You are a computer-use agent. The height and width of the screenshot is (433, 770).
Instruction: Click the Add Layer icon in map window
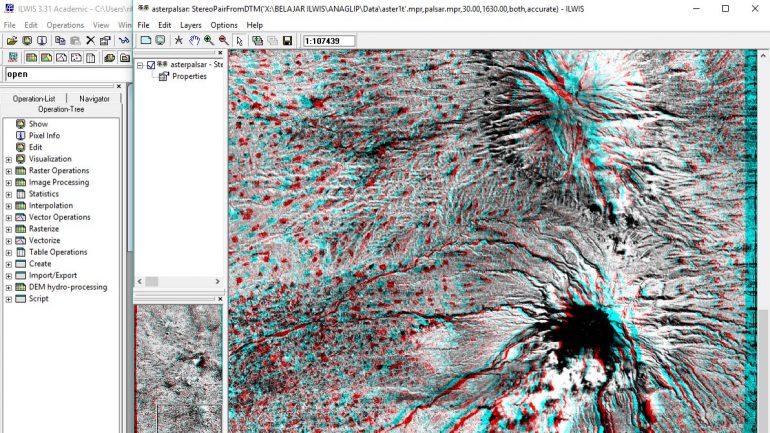pyautogui.click(x=257, y=41)
